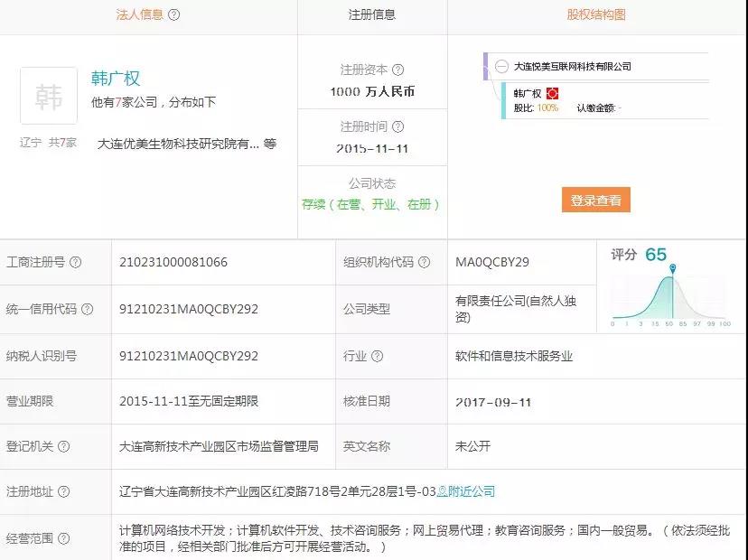Open legal representative 韩广权 name link
The width and height of the screenshot is (748, 560).
click(116, 79)
